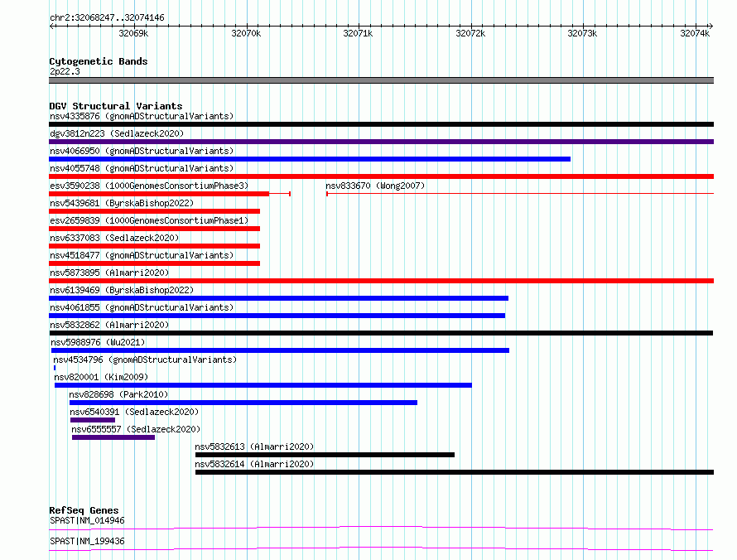
Task: Open the nsv5988976 Wu2021 label
Action: point(98,342)
